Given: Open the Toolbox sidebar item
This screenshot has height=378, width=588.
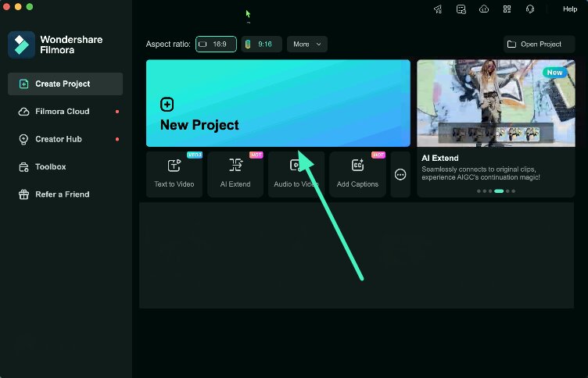Looking at the screenshot, I should (x=65, y=166).
